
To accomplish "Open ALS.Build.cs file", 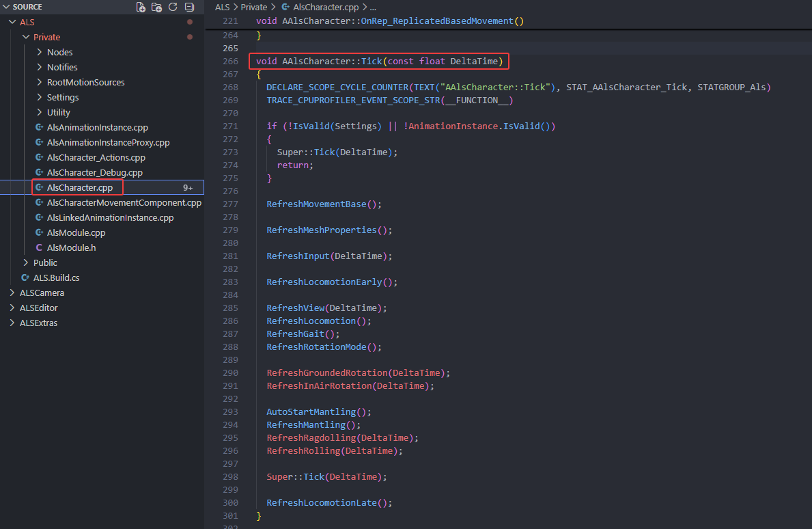I will [x=57, y=277].
